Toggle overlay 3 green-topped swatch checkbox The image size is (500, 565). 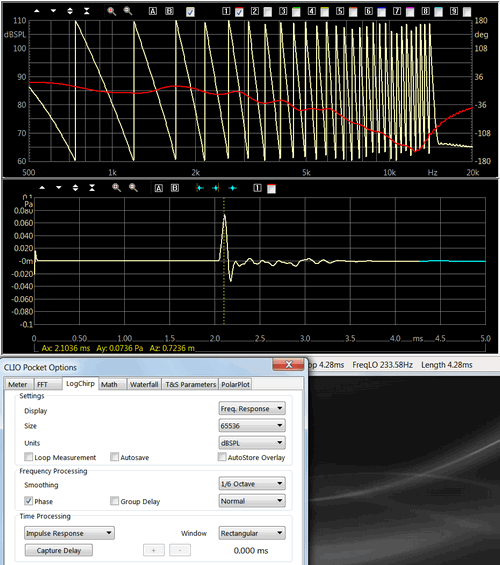pyautogui.click(x=296, y=12)
